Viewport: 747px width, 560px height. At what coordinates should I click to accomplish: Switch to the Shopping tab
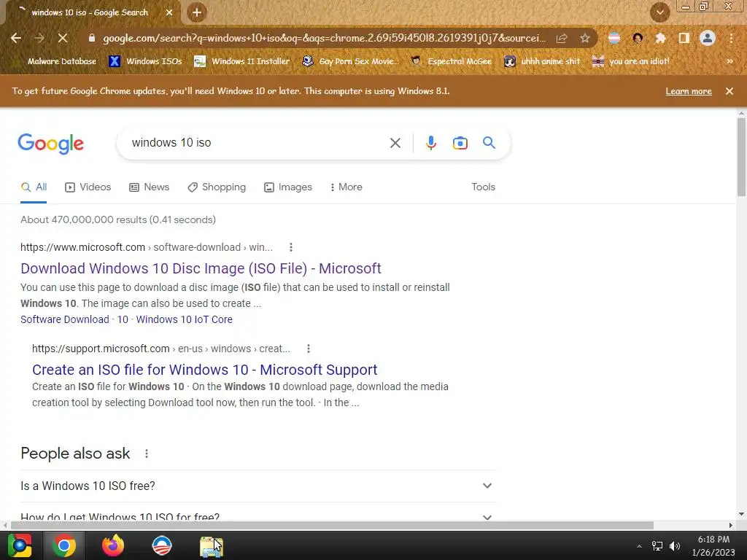pyautogui.click(x=217, y=187)
